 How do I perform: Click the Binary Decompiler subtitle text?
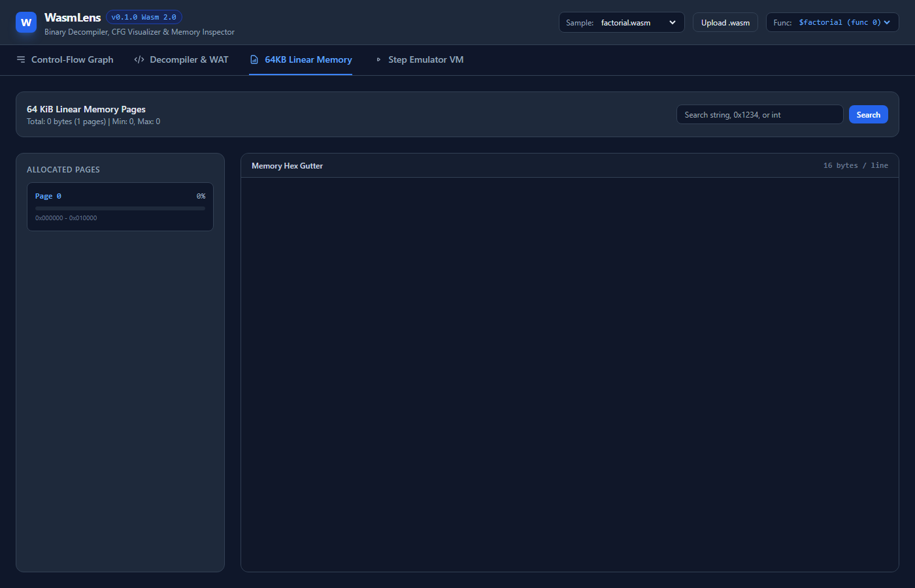click(x=139, y=31)
